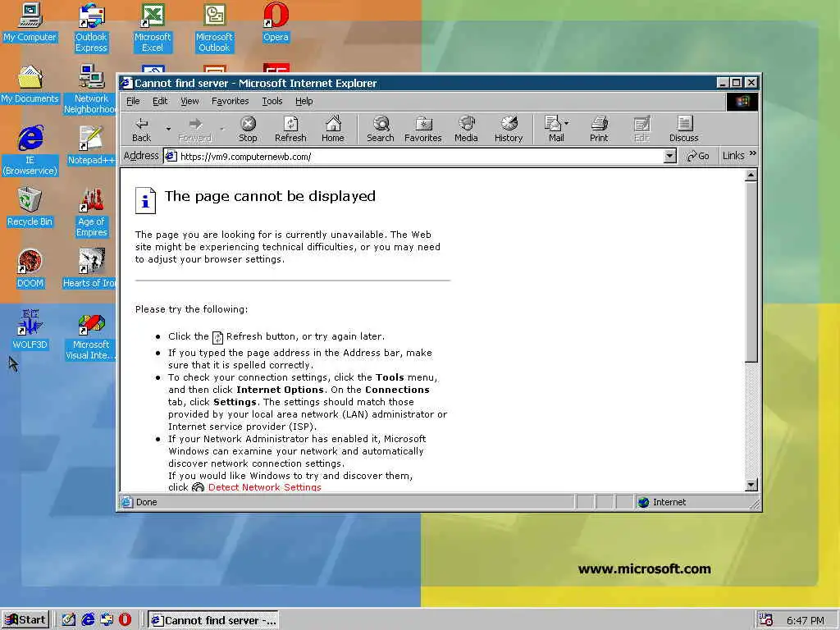The image size is (840, 630).
Task: Click the Done status bar text
Action: point(146,502)
